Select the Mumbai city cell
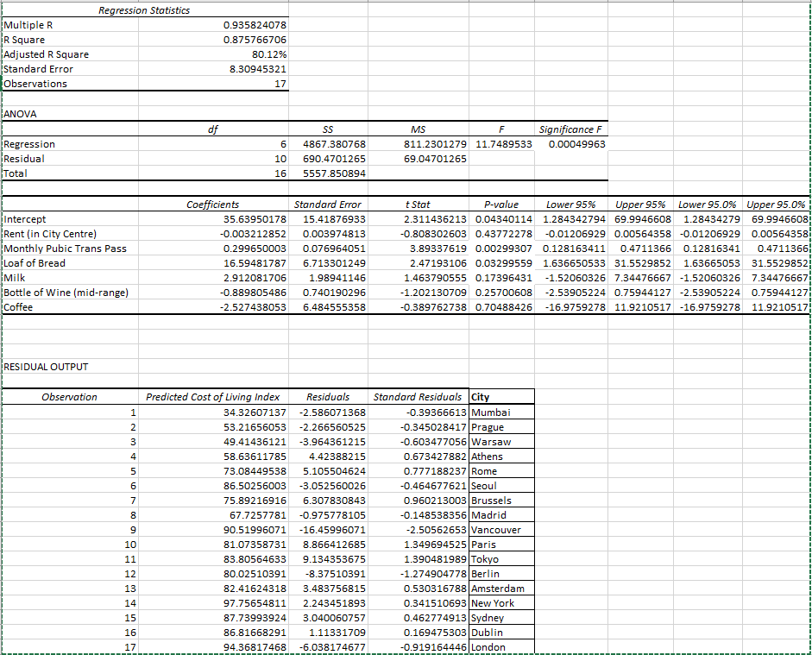The height and width of the screenshot is (655, 812). pyautogui.click(x=502, y=413)
